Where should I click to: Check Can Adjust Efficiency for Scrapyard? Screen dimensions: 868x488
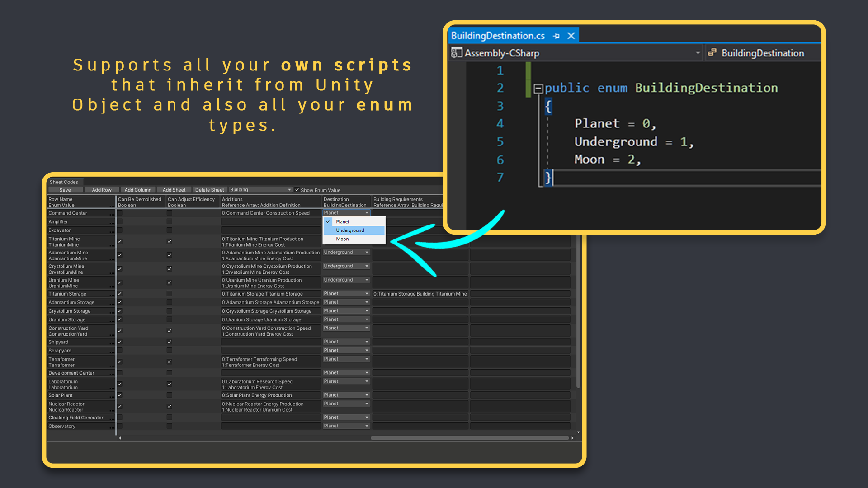170,351
